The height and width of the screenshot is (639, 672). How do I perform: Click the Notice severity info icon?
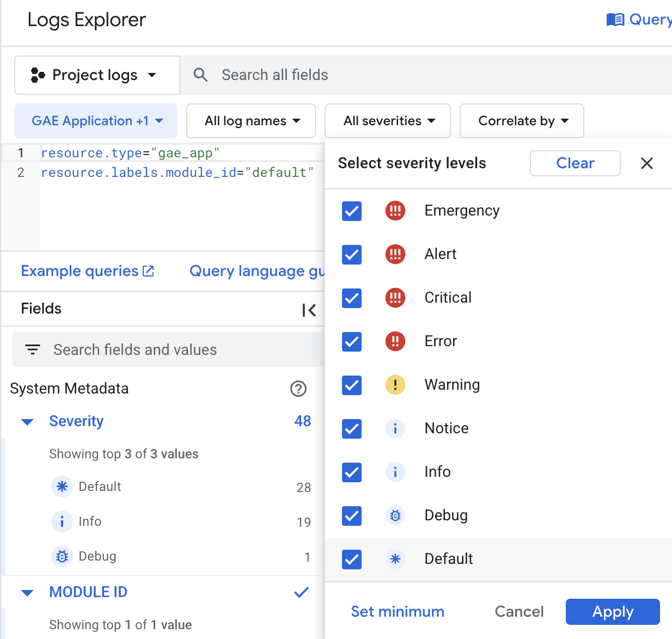point(395,428)
